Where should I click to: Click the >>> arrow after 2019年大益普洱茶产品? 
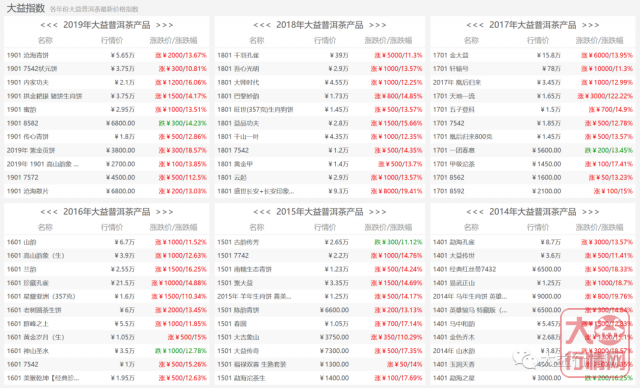[164, 25]
